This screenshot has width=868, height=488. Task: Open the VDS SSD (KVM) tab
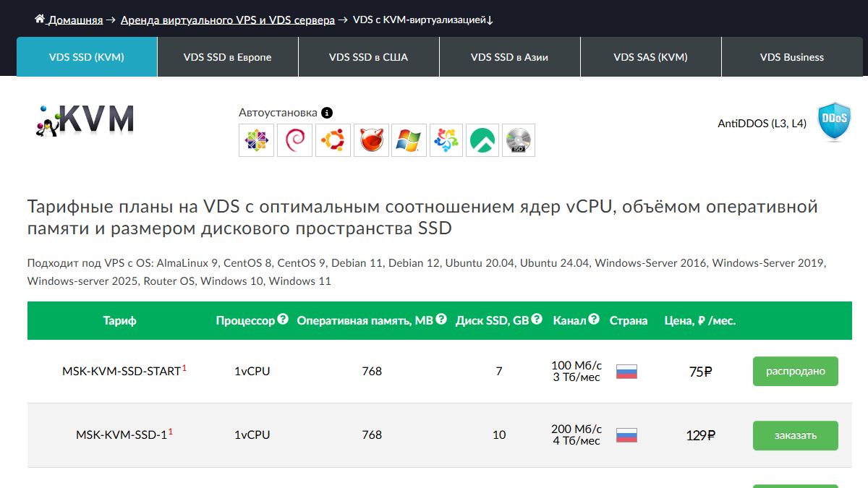click(87, 57)
